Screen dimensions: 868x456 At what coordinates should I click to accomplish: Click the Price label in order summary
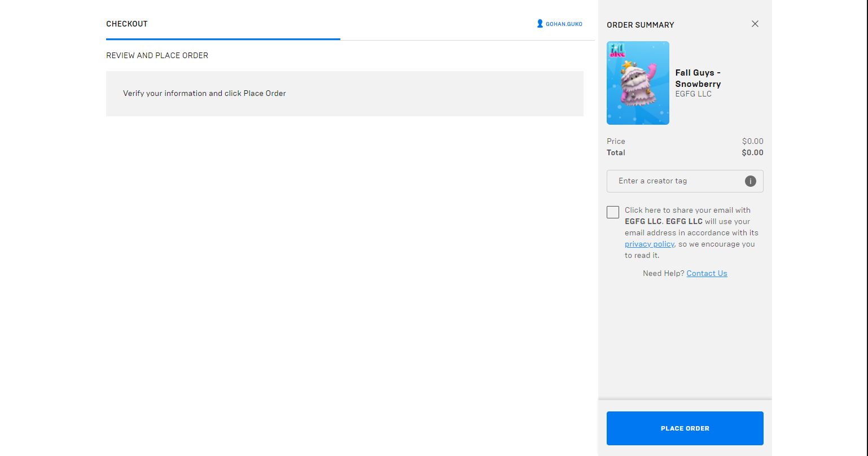616,141
